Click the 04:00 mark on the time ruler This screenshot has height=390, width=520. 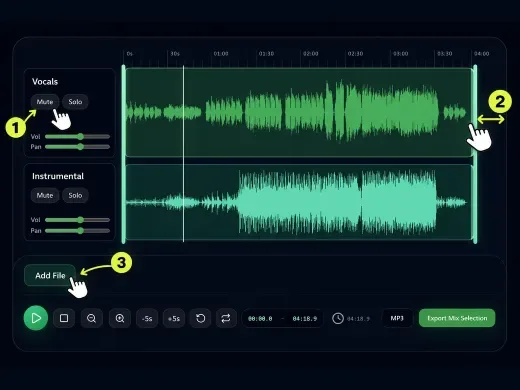(x=482, y=54)
